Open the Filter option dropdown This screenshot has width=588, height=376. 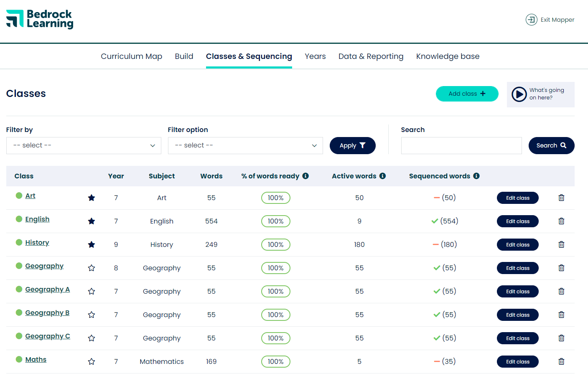pos(245,145)
